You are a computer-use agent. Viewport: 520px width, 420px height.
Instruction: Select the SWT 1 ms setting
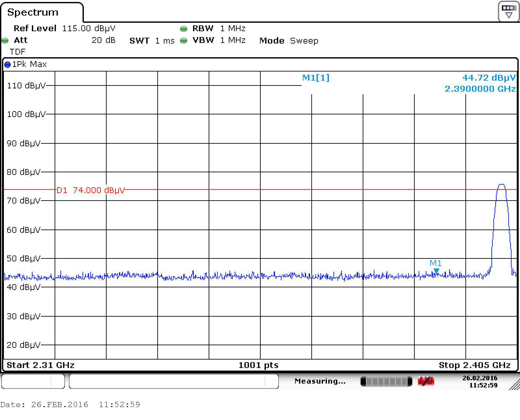(152, 41)
